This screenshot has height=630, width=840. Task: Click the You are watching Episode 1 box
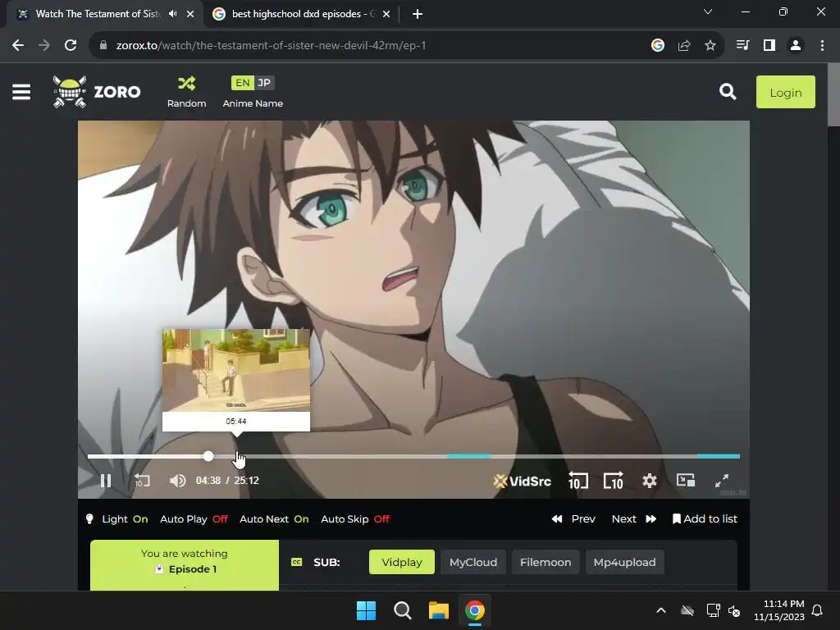[x=185, y=565]
